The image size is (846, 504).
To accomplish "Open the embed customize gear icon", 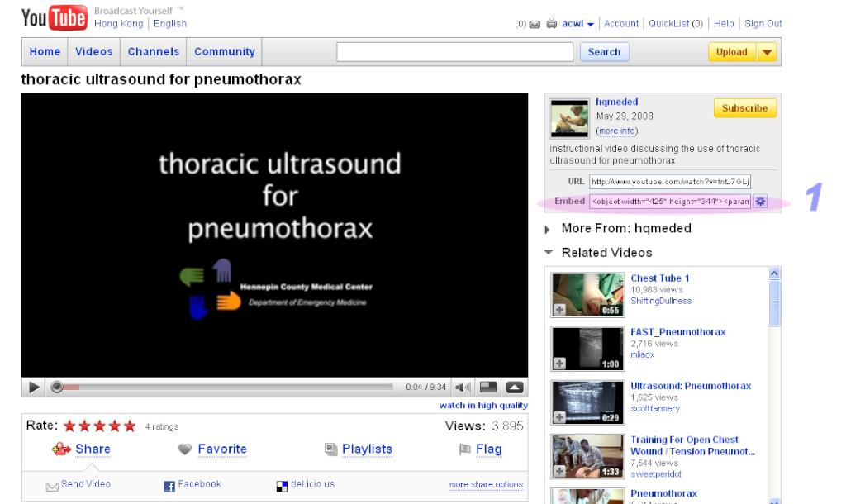I will pos(760,202).
